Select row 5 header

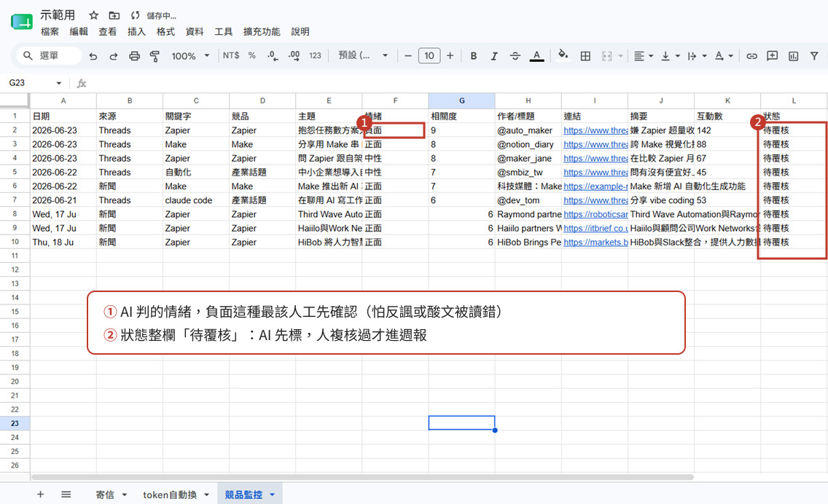15,172
